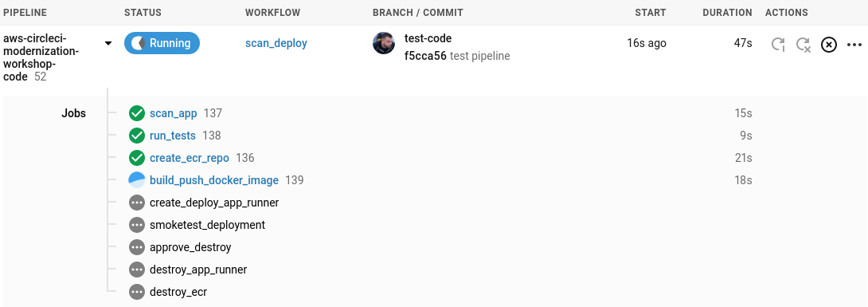Click the f5cca56 commit hash
Viewport: 868px width, 307px height.
pyautogui.click(x=425, y=56)
